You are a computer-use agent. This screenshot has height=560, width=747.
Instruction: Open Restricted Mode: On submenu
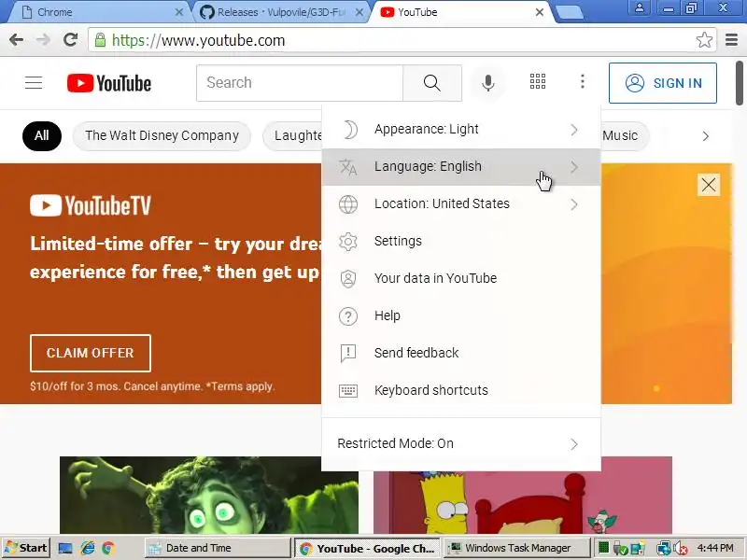point(461,444)
